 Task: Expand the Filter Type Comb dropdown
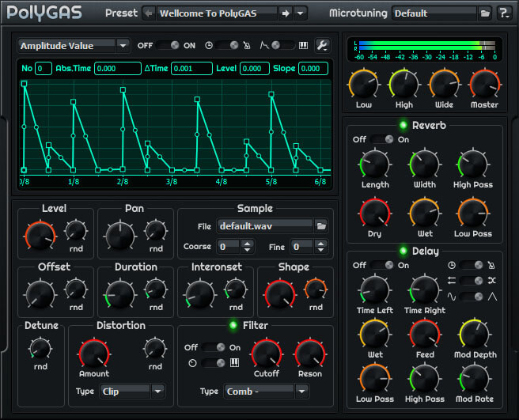[265, 391]
